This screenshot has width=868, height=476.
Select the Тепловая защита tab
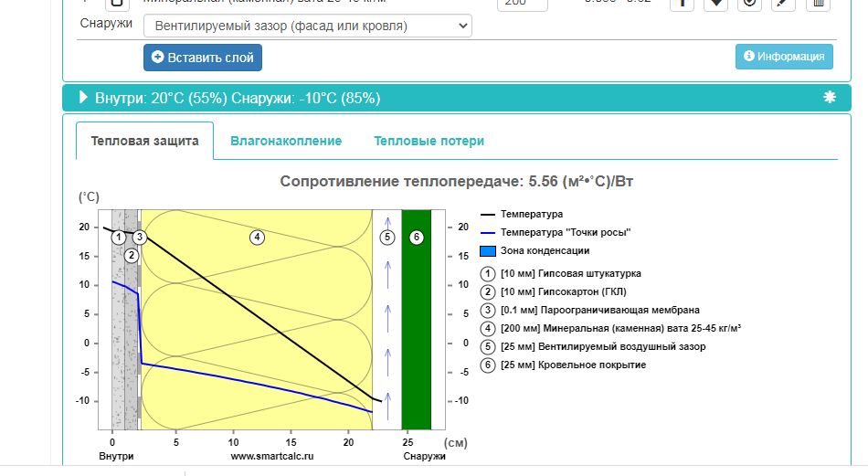(x=144, y=141)
